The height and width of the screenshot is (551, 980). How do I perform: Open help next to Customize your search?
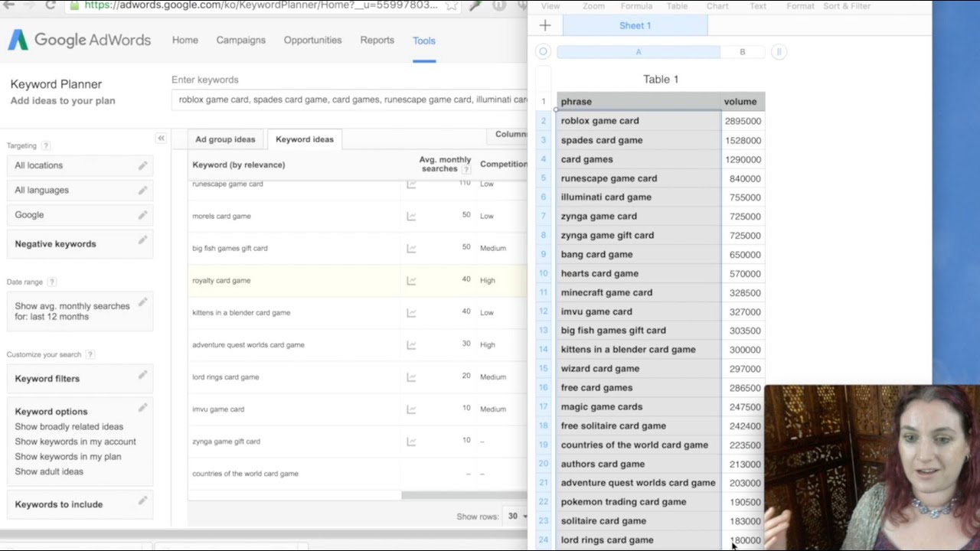[90, 354]
